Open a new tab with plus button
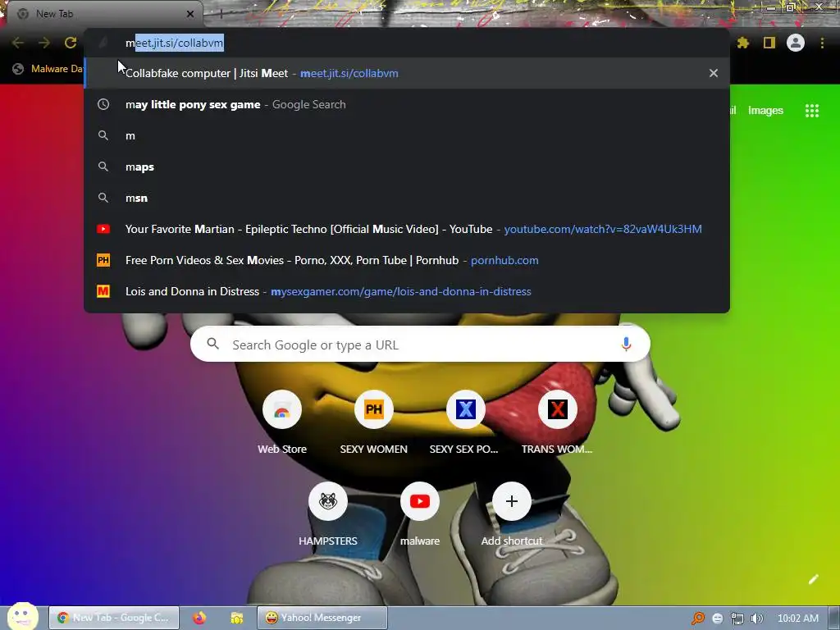 (x=221, y=14)
